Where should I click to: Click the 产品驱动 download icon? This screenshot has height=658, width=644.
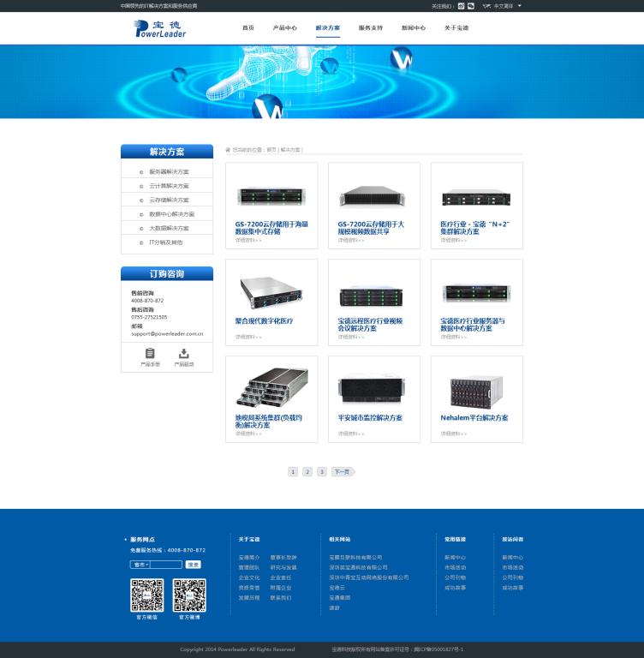tap(183, 353)
